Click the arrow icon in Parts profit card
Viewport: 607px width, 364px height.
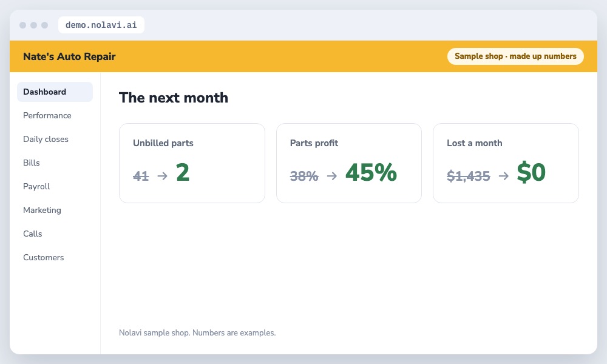click(x=332, y=176)
